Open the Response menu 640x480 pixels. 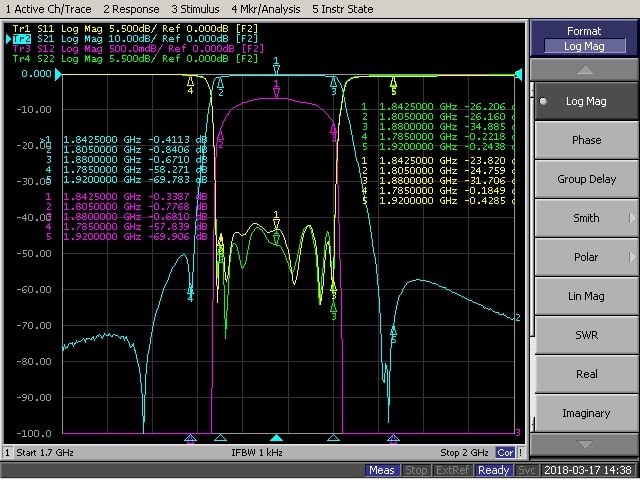tap(132, 9)
